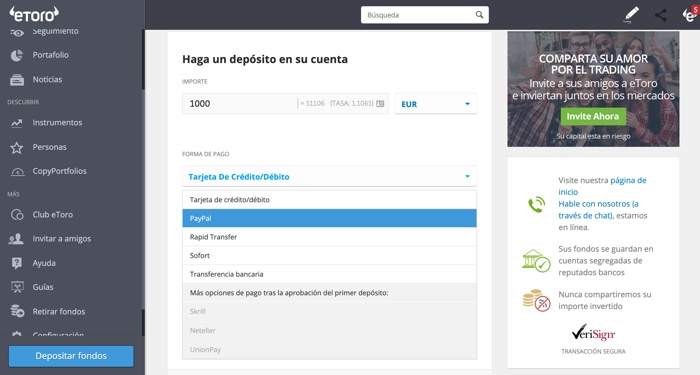This screenshot has width=700, height=375.
Task: Open notifications icon with red badge
Action: pos(690,14)
